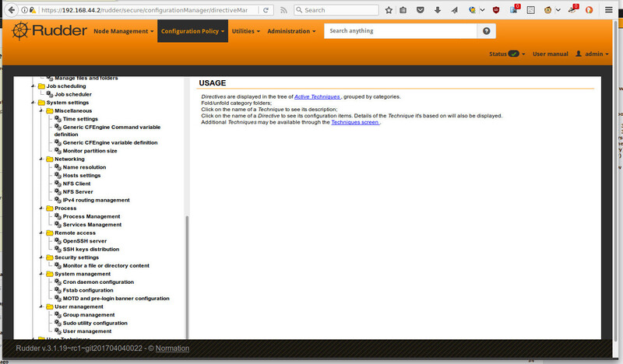Select Cron daemon configuration technique
Viewport: 623px width, 364px height.
[x=98, y=282]
